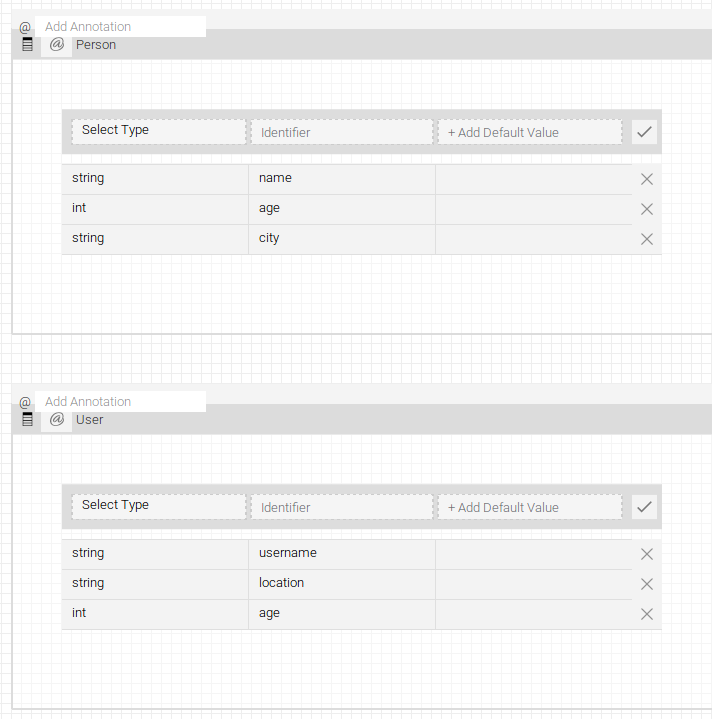Screen dimensions: 712x719
Task: Click int type of User age field
Action: [155, 614]
